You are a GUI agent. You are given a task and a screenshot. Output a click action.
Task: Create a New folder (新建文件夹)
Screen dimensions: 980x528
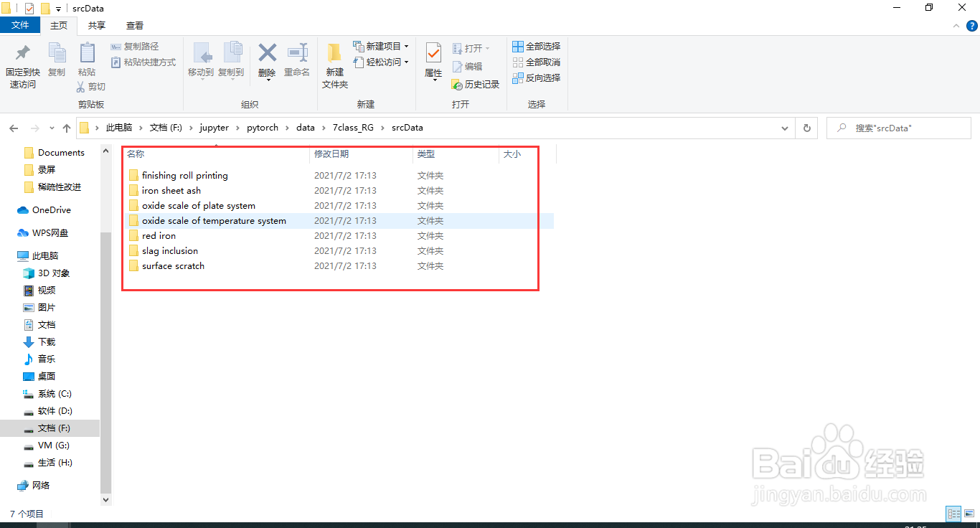point(335,66)
